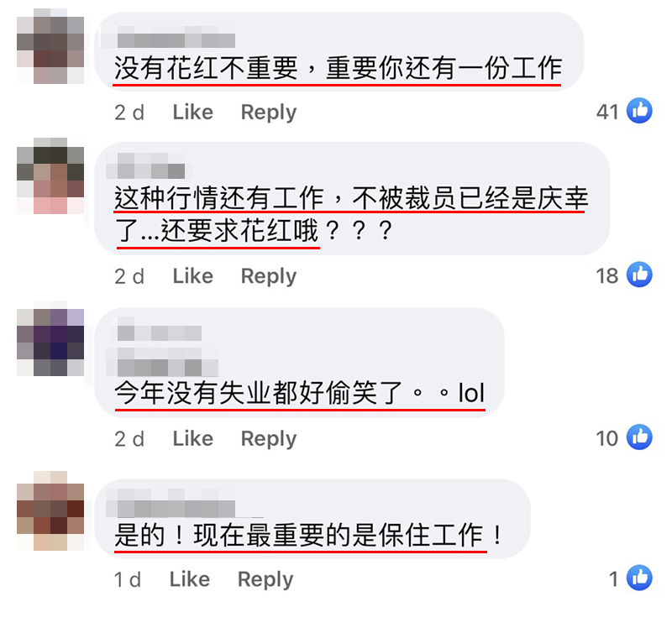
Task: Open the first commenter's profile picture
Action: [50, 46]
